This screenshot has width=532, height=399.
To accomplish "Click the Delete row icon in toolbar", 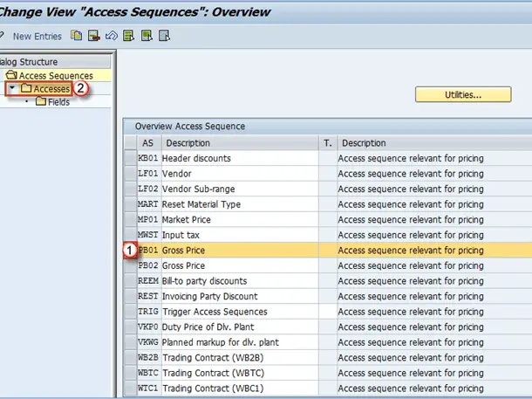I will tap(94, 36).
